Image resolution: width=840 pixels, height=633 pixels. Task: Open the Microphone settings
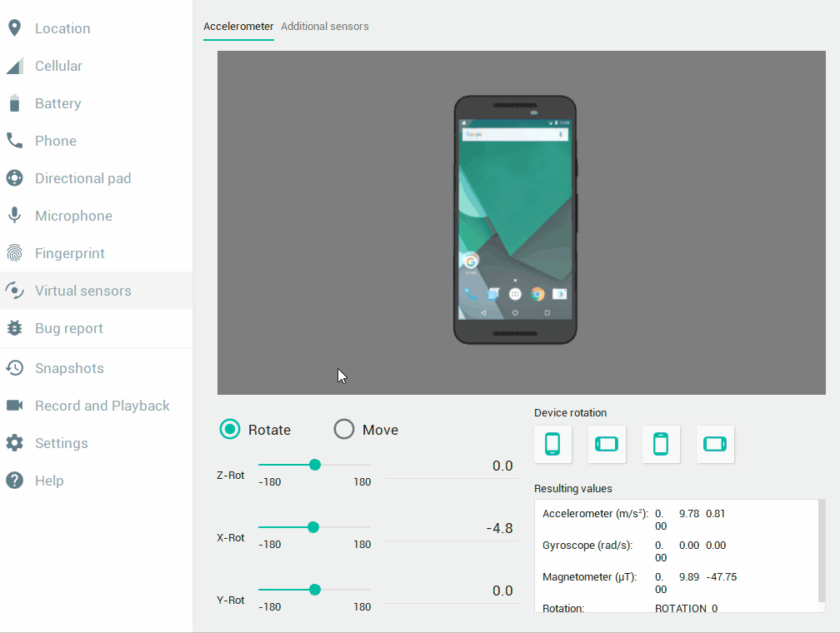pyautogui.click(x=73, y=216)
